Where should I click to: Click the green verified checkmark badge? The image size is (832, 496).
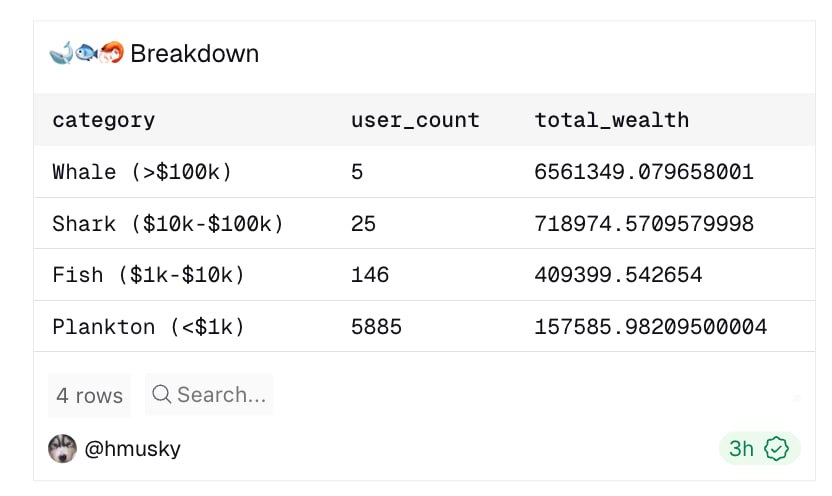tap(777, 449)
